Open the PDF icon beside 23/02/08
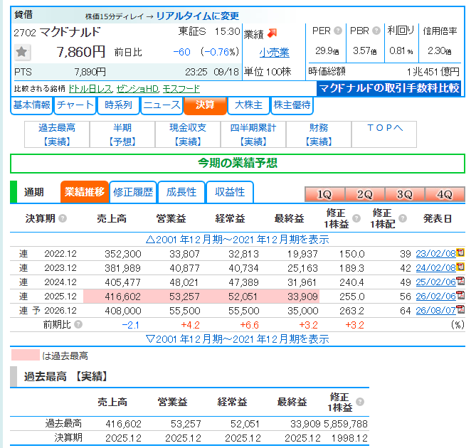Screen dimensions: 476x448 (460, 252)
